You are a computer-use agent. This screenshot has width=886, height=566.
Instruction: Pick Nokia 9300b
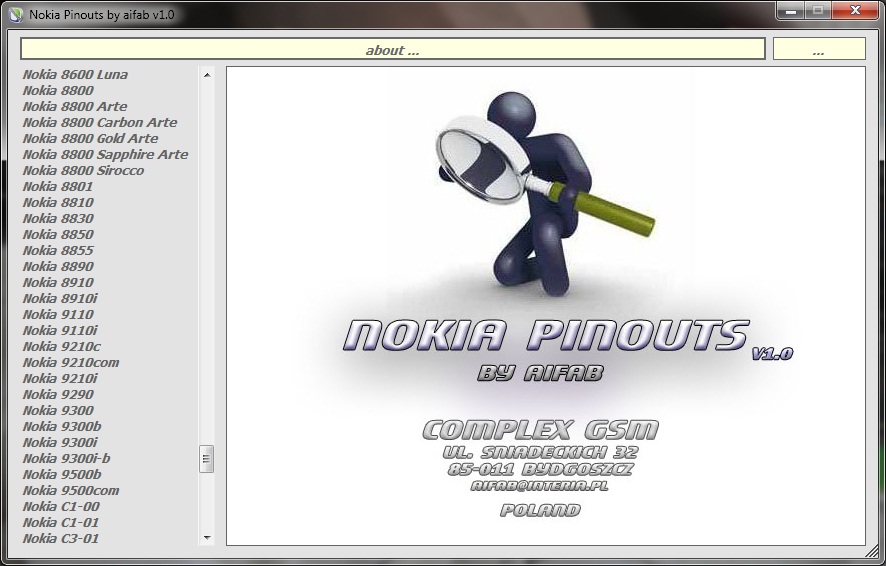pos(62,426)
